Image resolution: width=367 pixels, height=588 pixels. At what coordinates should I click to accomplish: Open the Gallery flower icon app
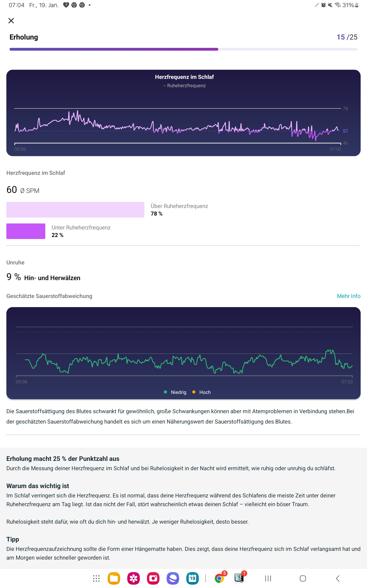133,578
